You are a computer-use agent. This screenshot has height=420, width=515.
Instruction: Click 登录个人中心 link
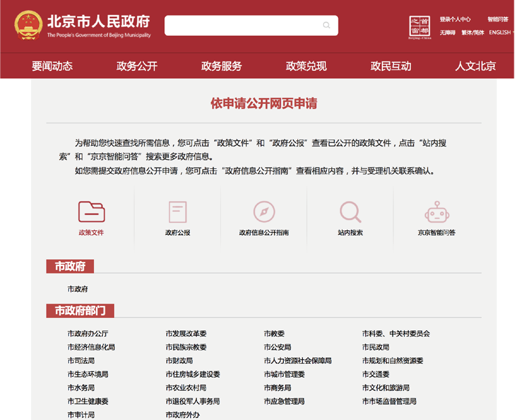455,20
